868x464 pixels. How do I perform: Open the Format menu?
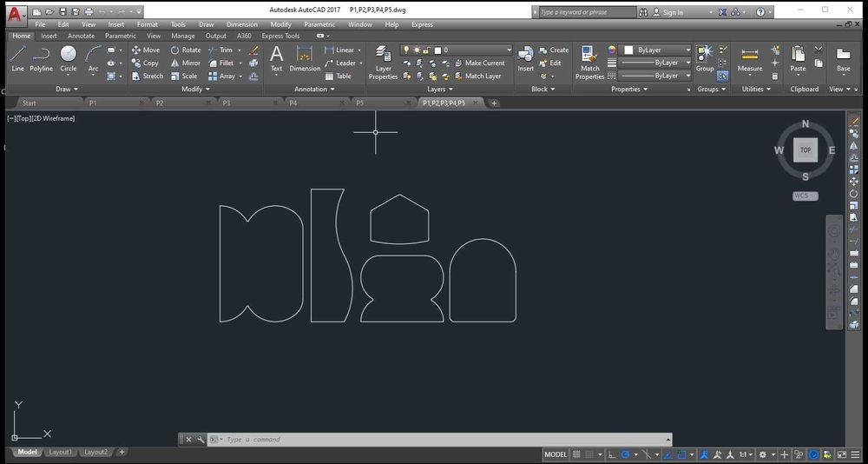(148, 24)
